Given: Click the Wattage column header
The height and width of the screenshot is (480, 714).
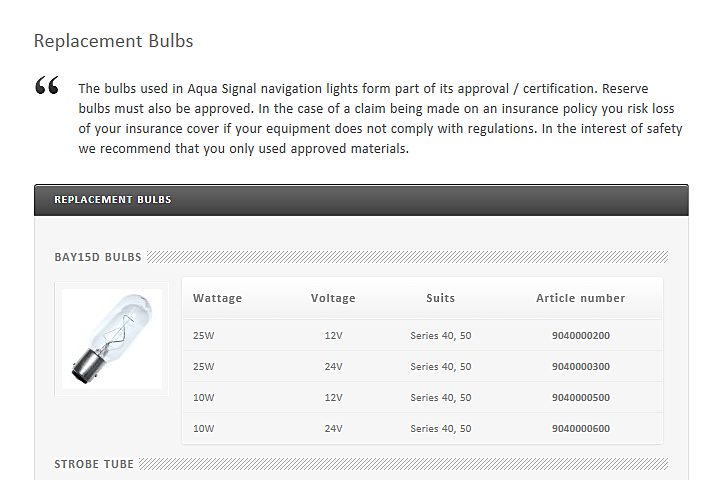Looking at the screenshot, I should pyautogui.click(x=217, y=298).
